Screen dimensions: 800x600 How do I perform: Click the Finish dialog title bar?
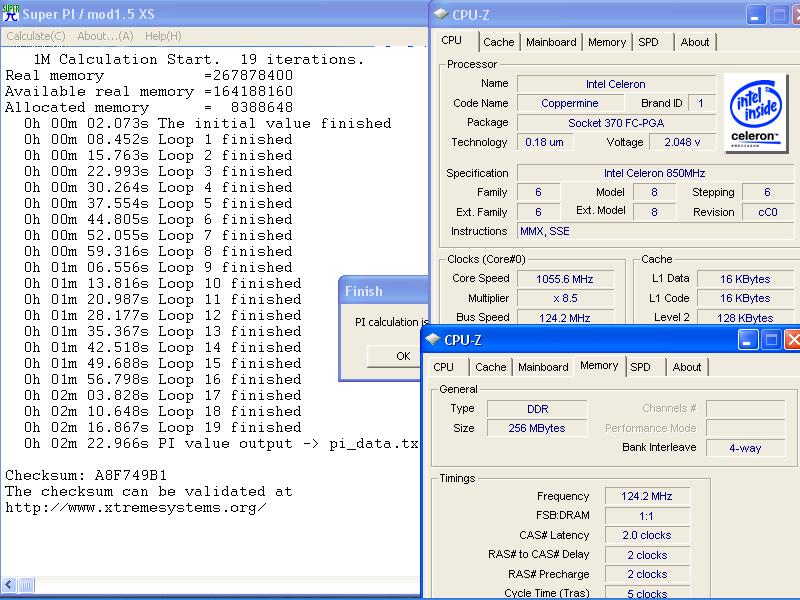coord(384,291)
